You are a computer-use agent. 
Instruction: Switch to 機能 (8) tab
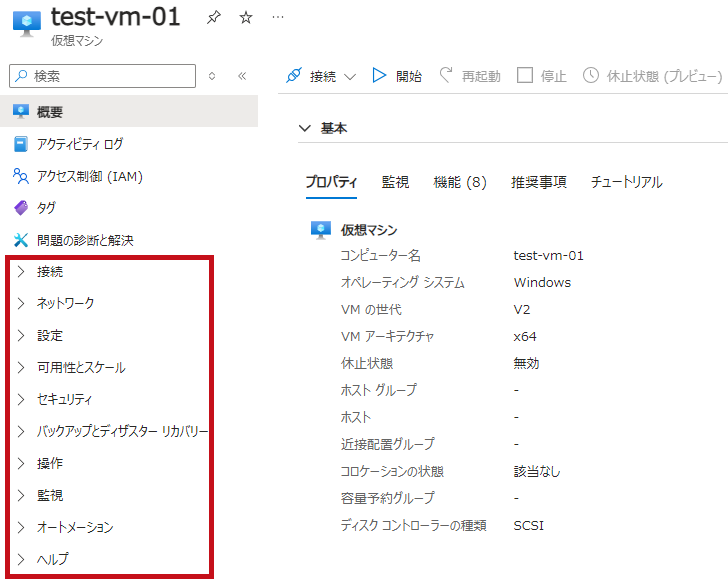point(460,182)
